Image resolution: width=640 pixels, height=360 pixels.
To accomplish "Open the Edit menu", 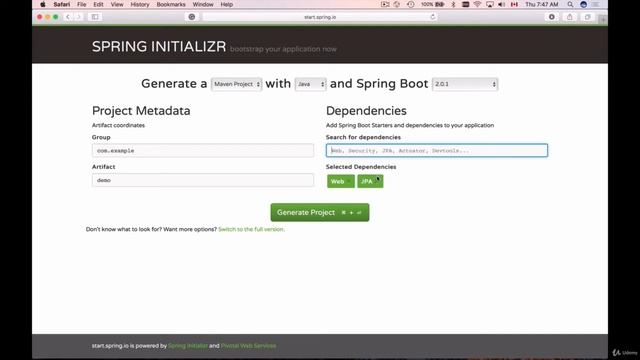I will pos(98,4).
